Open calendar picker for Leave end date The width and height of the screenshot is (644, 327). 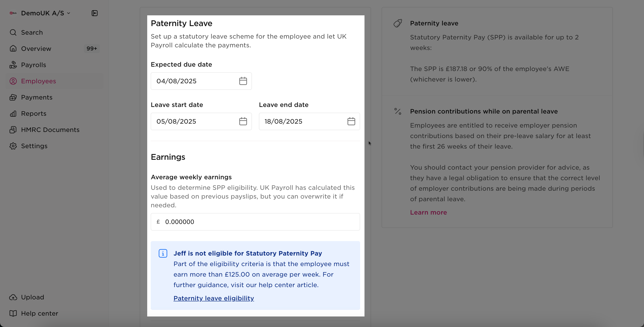click(351, 121)
